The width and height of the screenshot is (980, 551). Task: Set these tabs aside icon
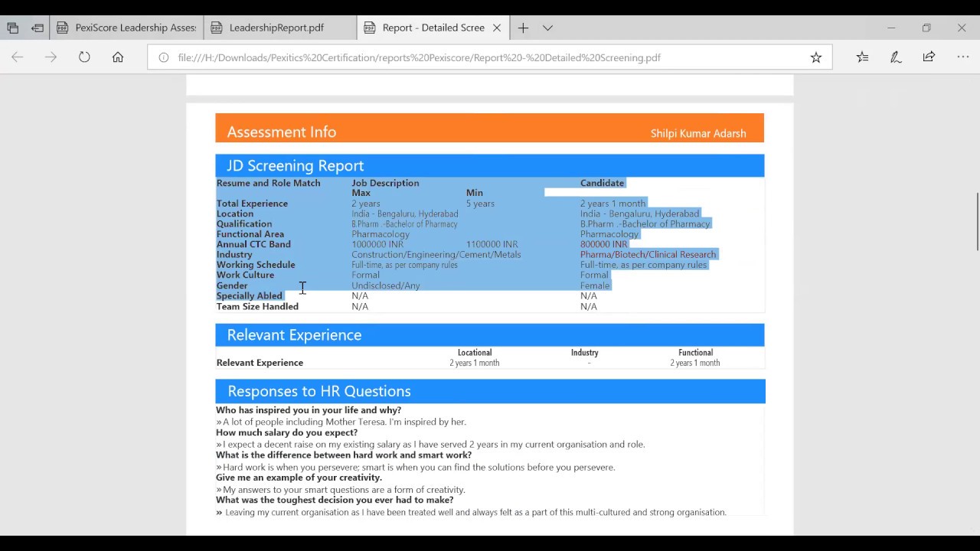coord(38,28)
